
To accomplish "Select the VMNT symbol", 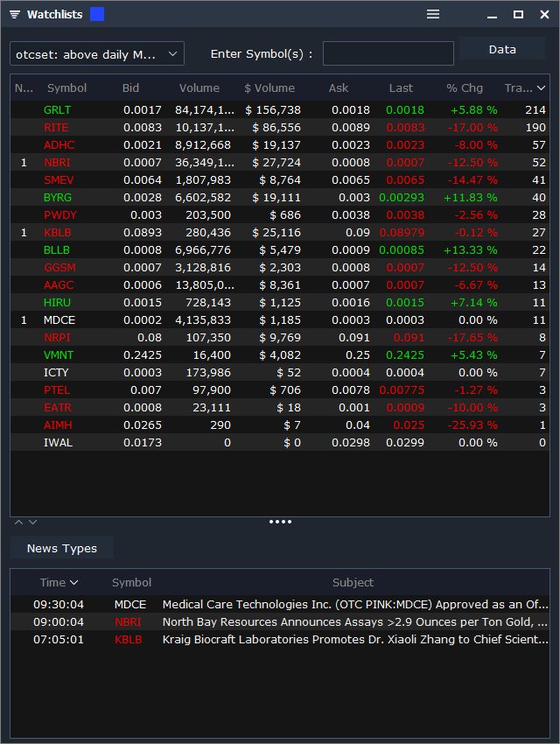I will [59, 356].
